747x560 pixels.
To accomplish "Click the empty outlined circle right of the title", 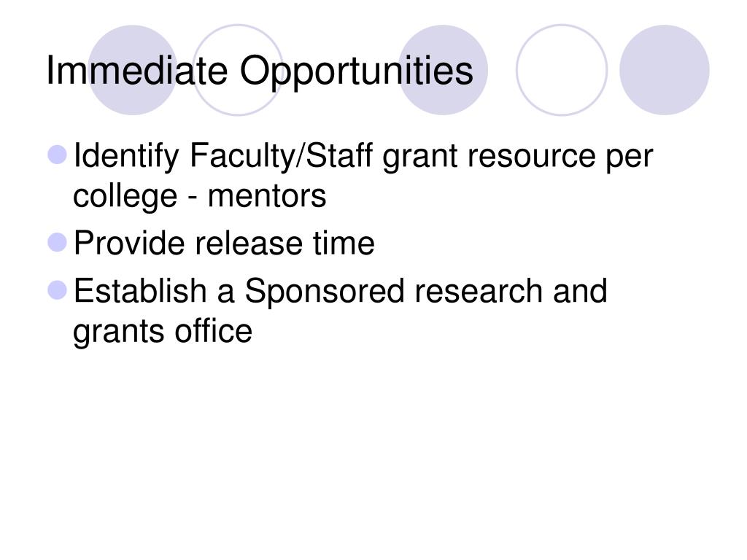I will (x=562, y=70).
